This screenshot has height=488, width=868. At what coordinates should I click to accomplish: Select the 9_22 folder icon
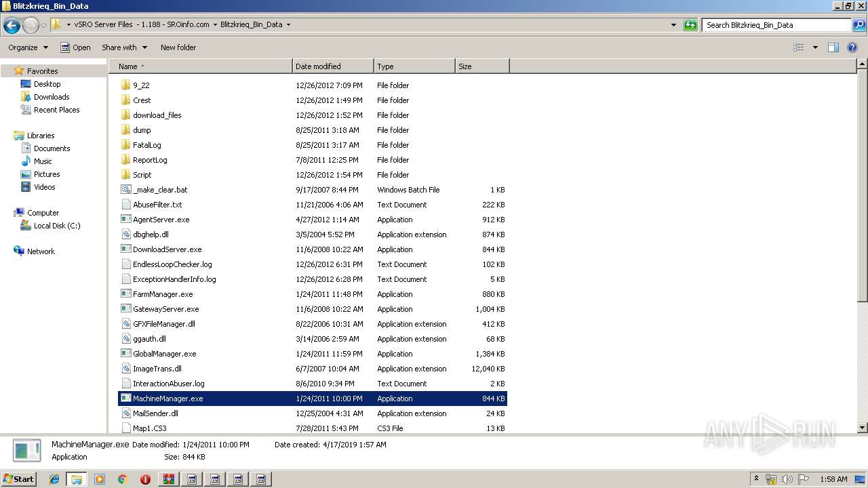click(x=125, y=85)
